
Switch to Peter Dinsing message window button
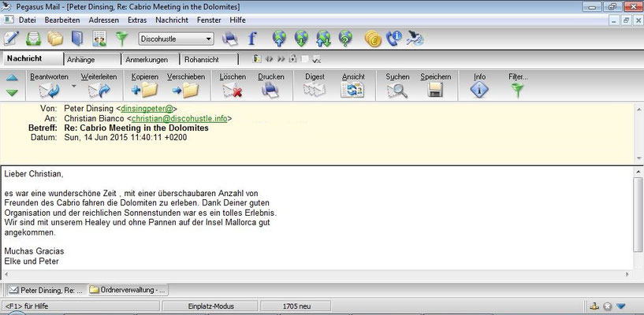coord(47,290)
